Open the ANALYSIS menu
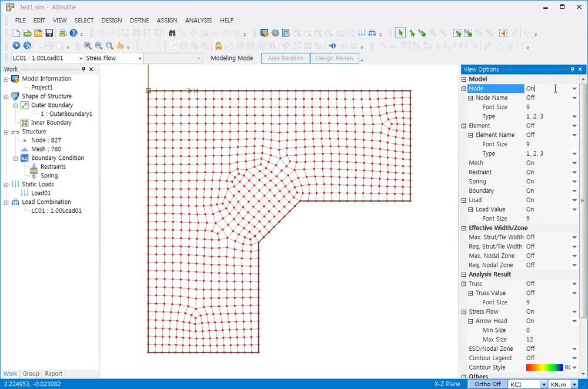Screen dimensions: 588x389 198,20
